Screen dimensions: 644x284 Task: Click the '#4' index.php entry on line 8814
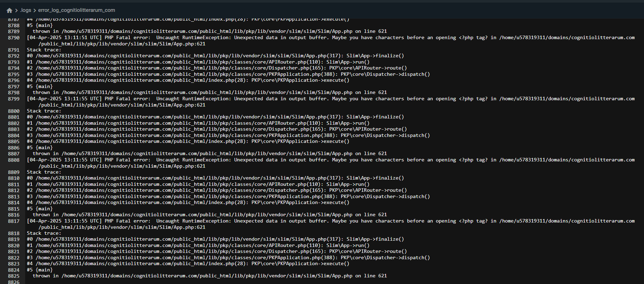(188, 202)
